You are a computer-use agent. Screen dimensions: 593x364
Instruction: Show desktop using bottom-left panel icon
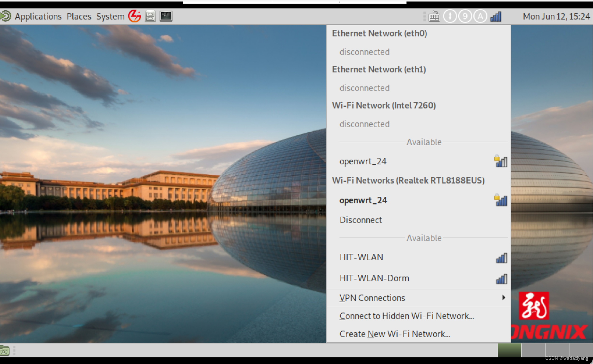(5, 350)
